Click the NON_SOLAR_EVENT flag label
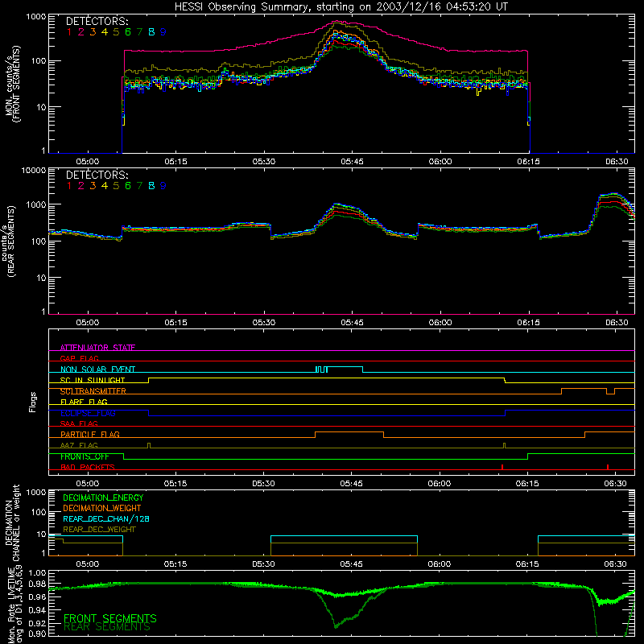This screenshot has width=644, height=644. pos(97,369)
